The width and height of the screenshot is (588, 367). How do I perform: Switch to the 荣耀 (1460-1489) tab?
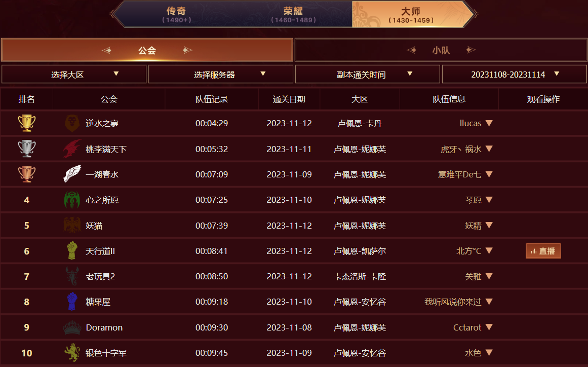pyautogui.click(x=293, y=14)
